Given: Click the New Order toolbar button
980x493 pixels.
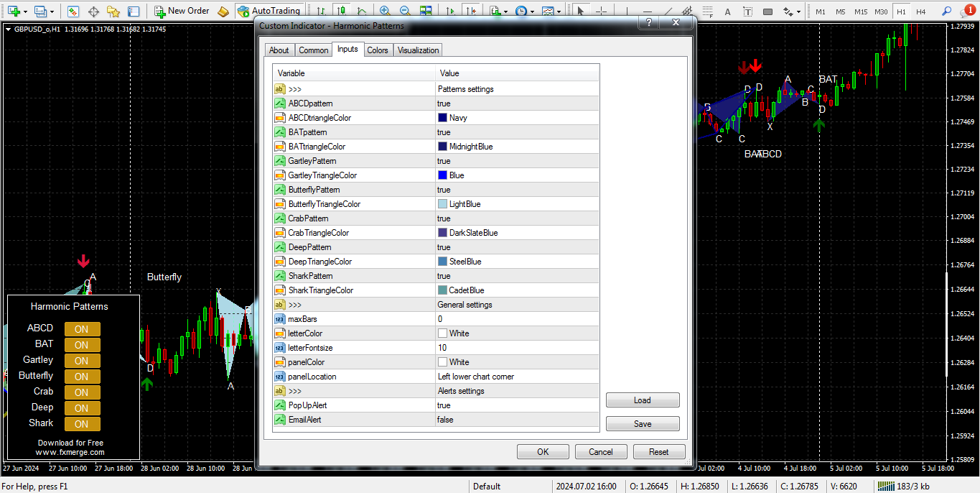Looking at the screenshot, I should [x=181, y=11].
